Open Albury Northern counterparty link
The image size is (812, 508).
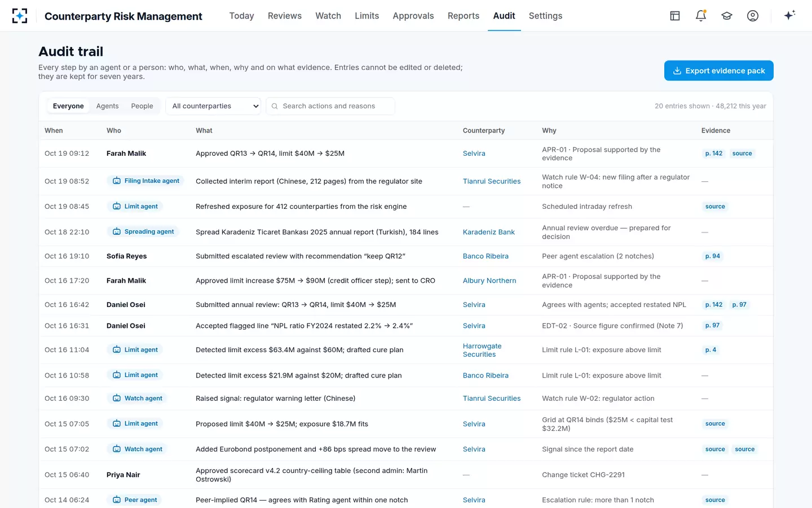(489, 281)
